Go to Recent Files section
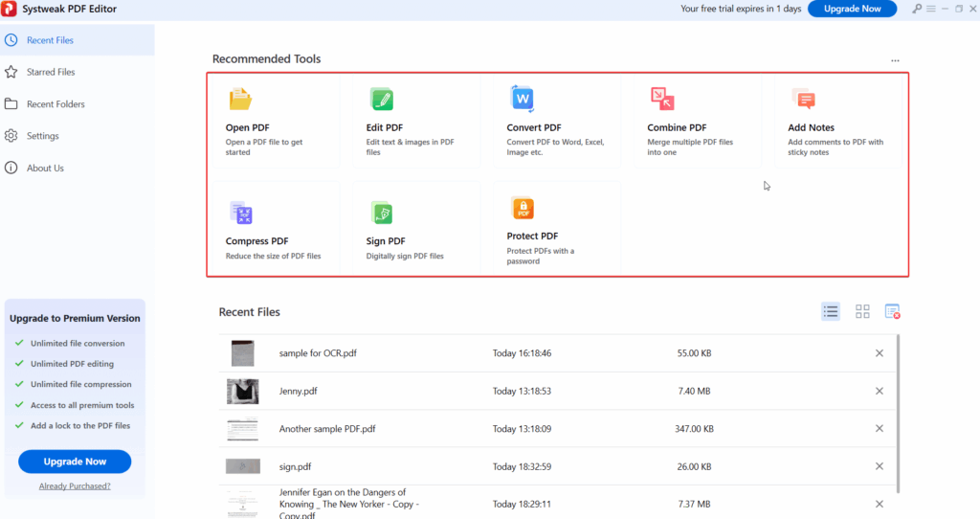980x519 pixels. tap(78, 40)
